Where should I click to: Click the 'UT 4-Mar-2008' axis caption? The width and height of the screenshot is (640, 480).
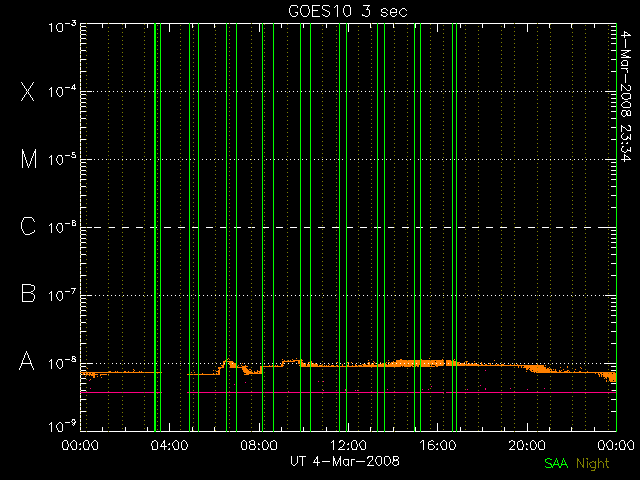345,461
